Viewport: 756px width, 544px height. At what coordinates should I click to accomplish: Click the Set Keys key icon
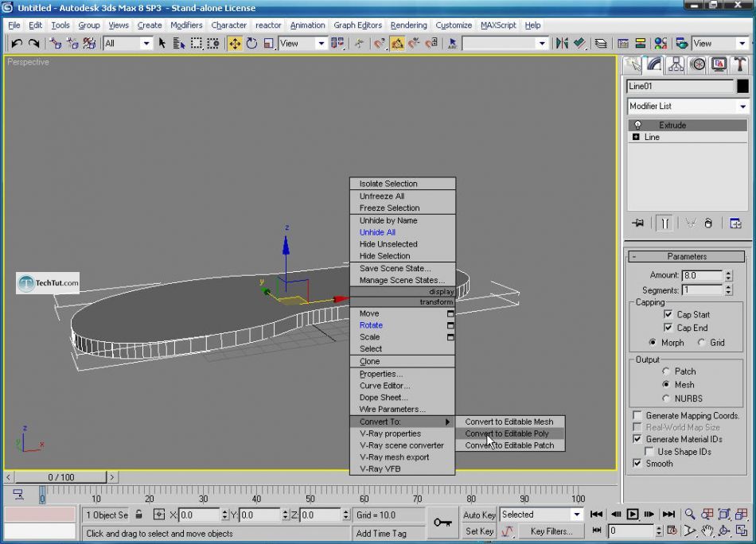442,523
